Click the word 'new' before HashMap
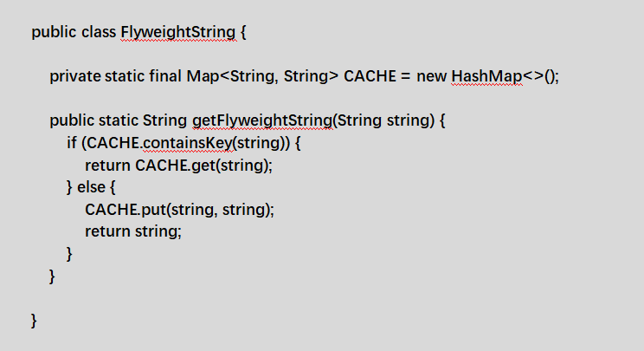644x351 pixels. [x=431, y=77]
